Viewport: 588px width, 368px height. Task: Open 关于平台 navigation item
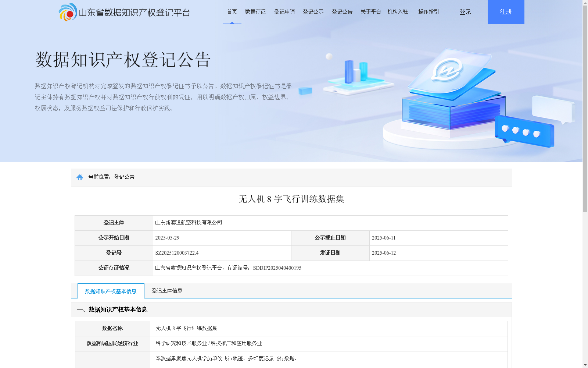pyautogui.click(x=371, y=12)
